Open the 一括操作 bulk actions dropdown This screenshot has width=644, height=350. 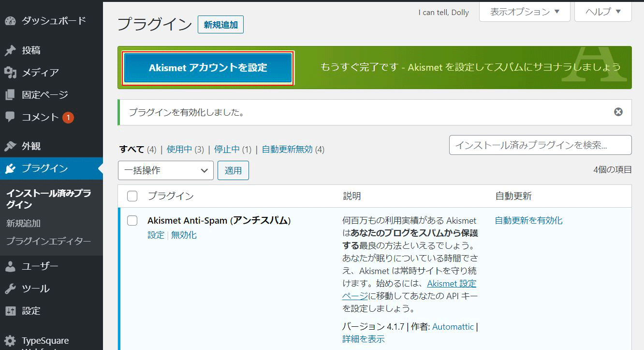click(165, 170)
